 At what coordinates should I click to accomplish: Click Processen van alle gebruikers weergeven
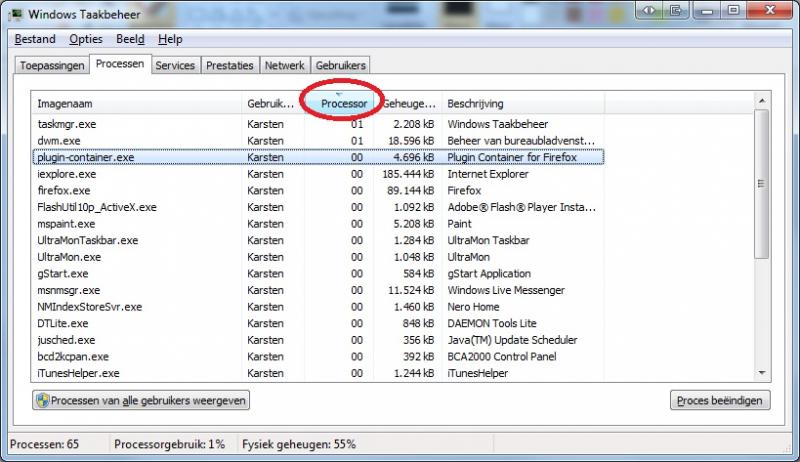[x=141, y=400]
